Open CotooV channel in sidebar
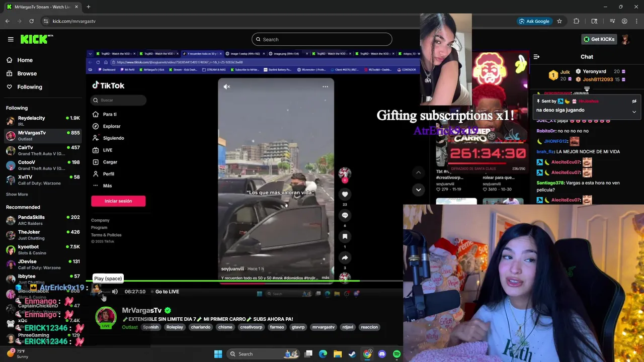Screen dimensions: 644x362 43,165
